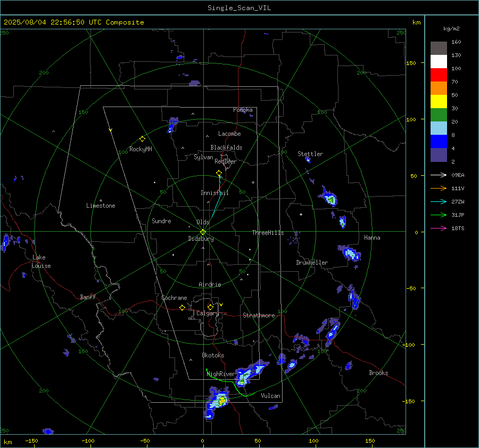479x448 pixels.
Task: Click the purple 2-4 color swatch
Action: tap(439, 154)
